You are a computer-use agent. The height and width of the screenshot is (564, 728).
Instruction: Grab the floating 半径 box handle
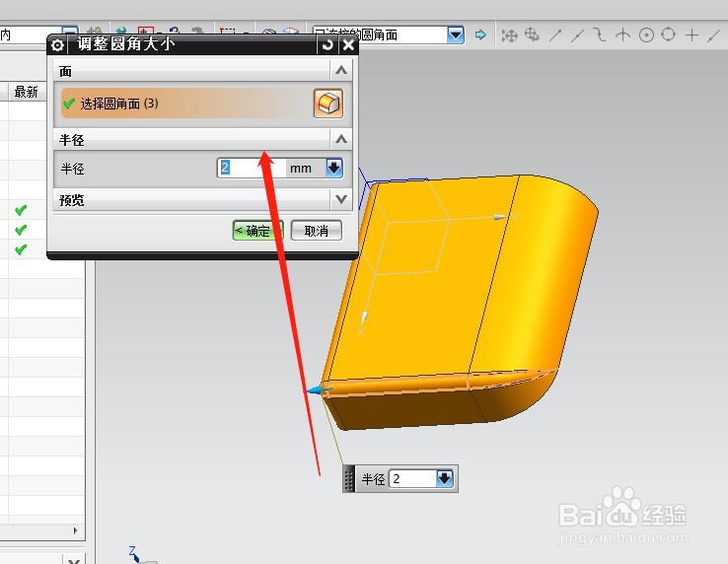click(x=348, y=478)
